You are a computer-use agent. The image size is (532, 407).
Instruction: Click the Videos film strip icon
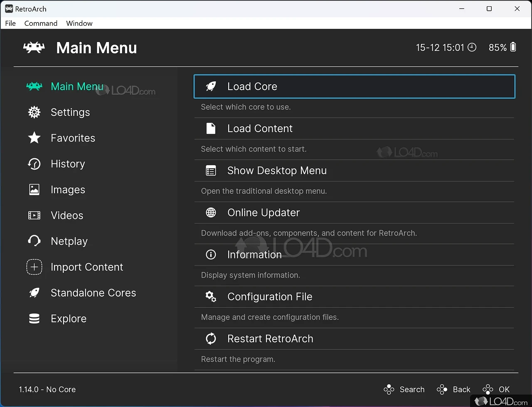tap(34, 215)
